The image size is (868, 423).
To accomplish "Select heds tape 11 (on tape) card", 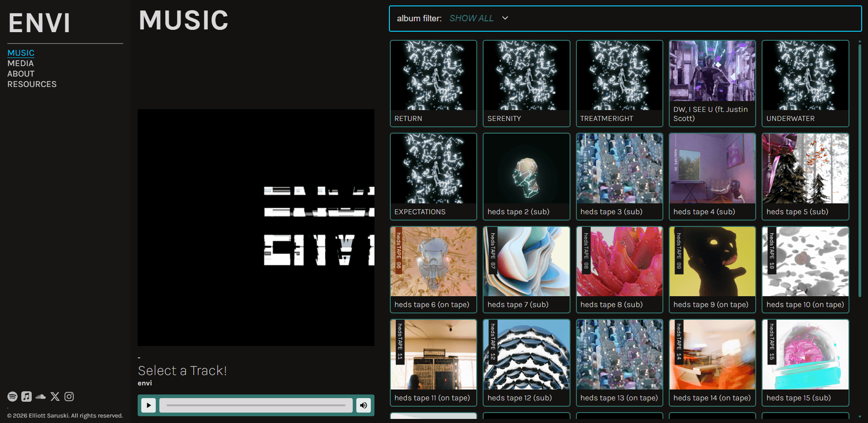I will 433,363.
